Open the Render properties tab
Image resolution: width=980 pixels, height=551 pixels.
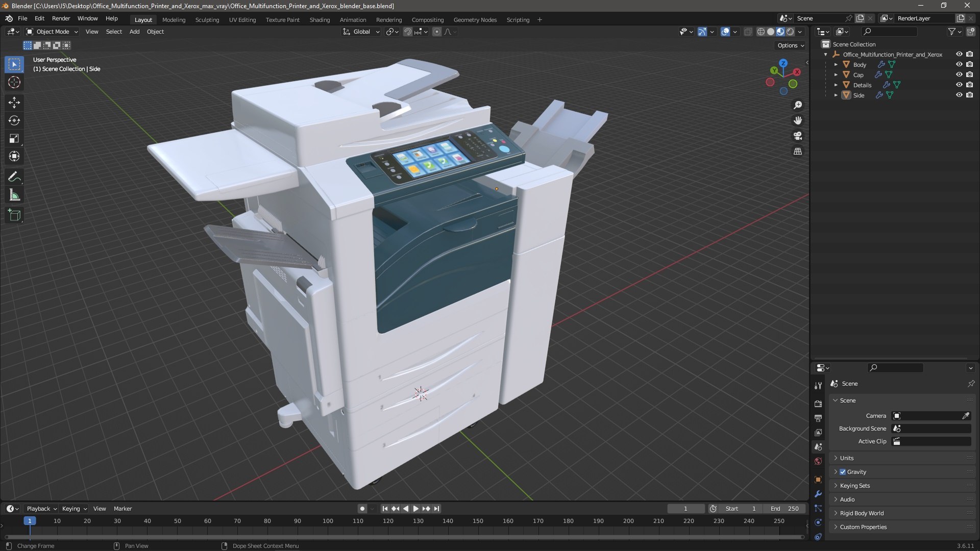coord(818,404)
